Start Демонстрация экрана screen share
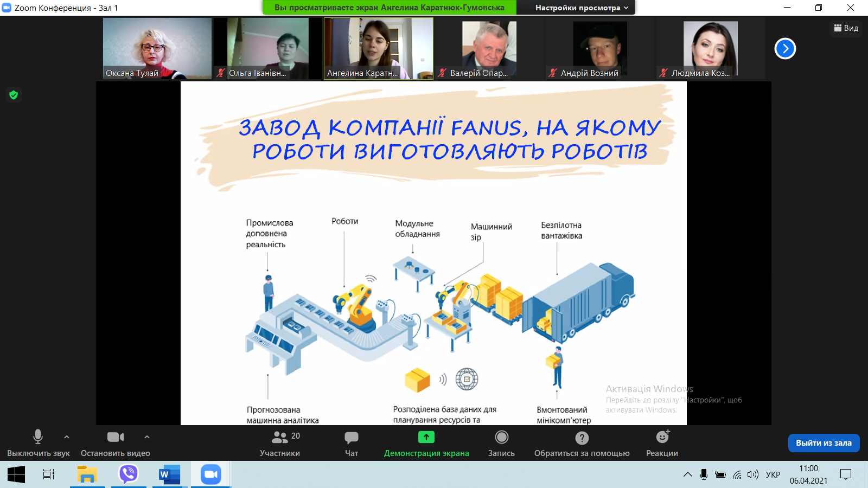 tap(426, 443)
